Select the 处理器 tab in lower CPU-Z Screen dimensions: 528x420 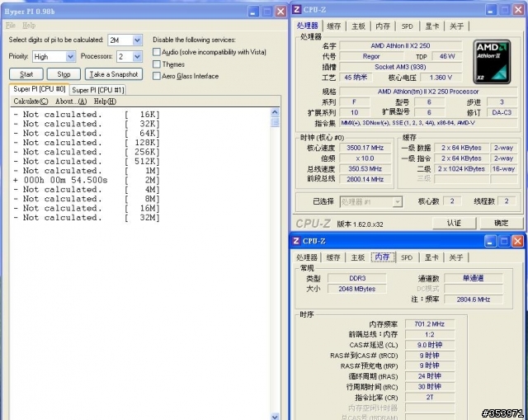click(307, 257)
